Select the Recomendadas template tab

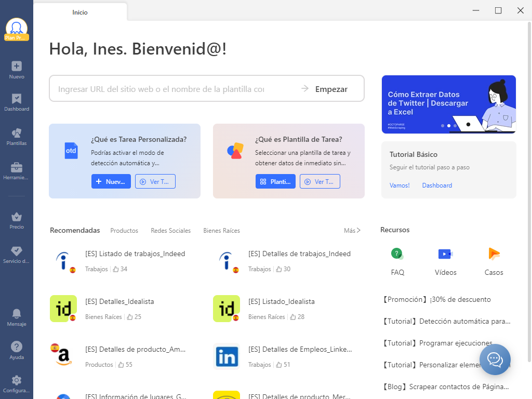pos(75,230)
